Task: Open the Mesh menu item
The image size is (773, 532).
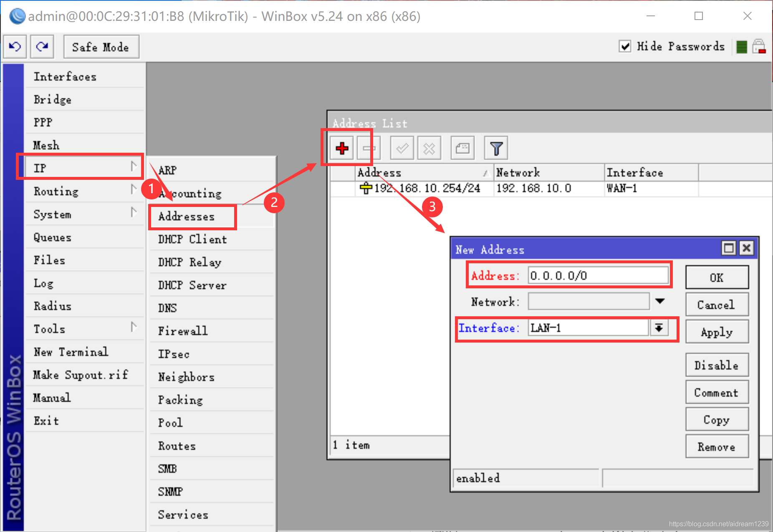Action: click(85, 145)
